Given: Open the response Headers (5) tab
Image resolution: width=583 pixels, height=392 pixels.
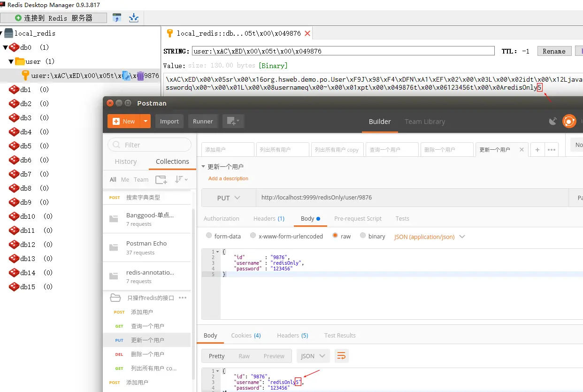Looking at the screenshot, I should tap(292, 335).
